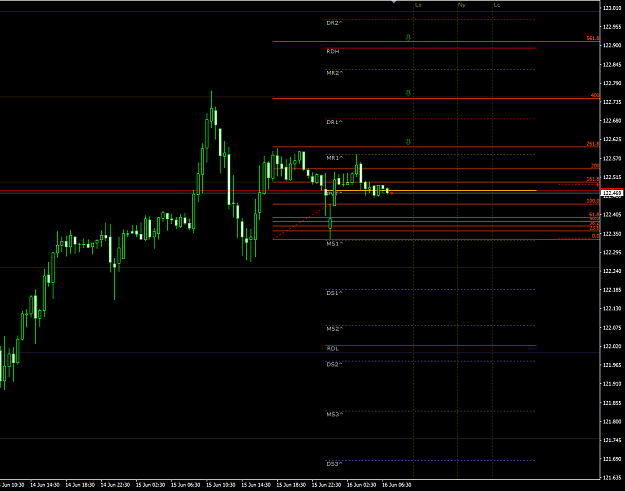Select the green down arrow on the 261.8 line
This screenshot has height=491, width=625.
pyautogui.click(x=408, y=142)
